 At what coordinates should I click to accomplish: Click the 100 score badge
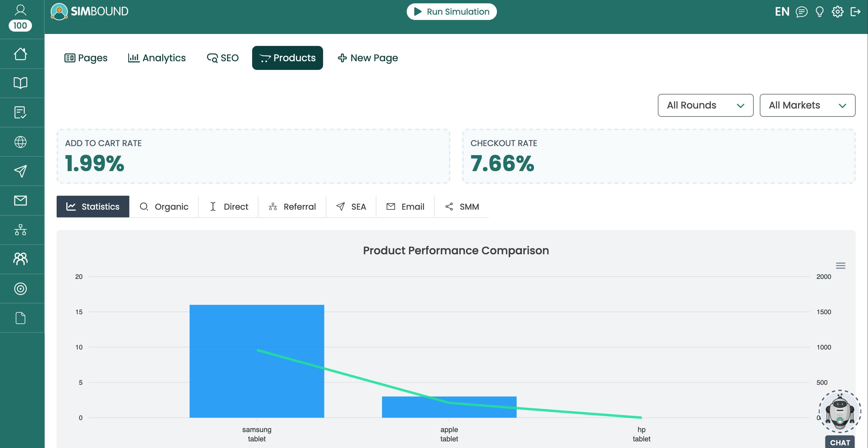click(x=20, y=26)
